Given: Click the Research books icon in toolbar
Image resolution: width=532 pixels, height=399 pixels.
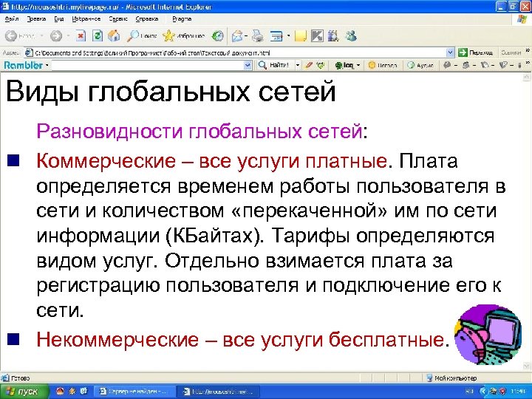Looking at the screenshot, I should [333, 35].
